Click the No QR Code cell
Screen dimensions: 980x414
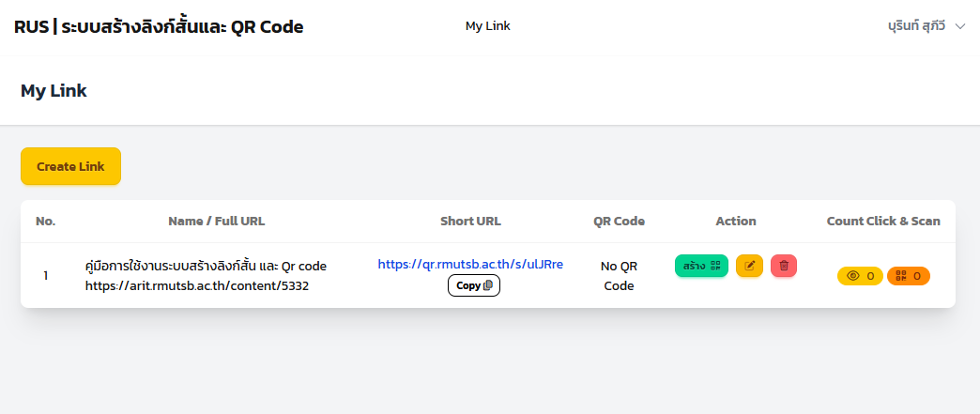tap(619, 276)
